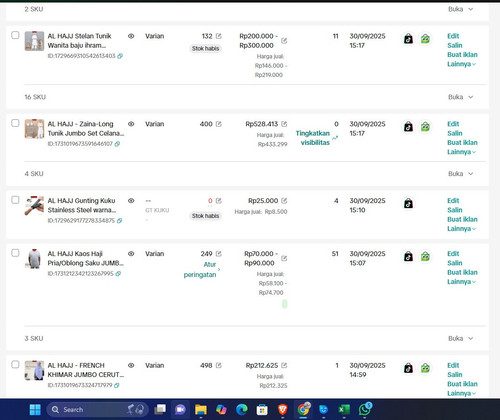Open Stelan Tunik Wanita product thumbnail
Viewport: 500px width, 420px height.
coord(34,41)
